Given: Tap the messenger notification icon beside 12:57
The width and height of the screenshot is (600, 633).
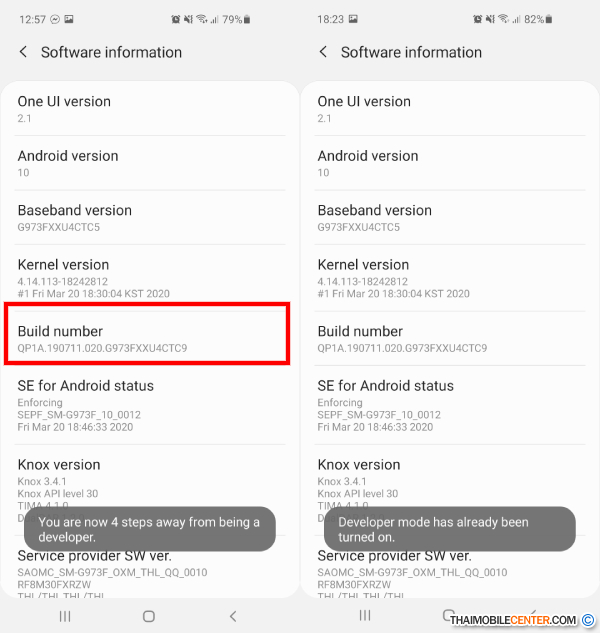Looking at the screenshot, I should 55,19.
